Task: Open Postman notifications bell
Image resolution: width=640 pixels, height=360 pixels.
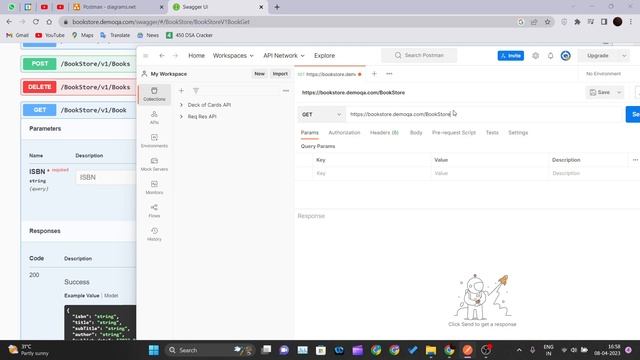Action: coord(550,56)
